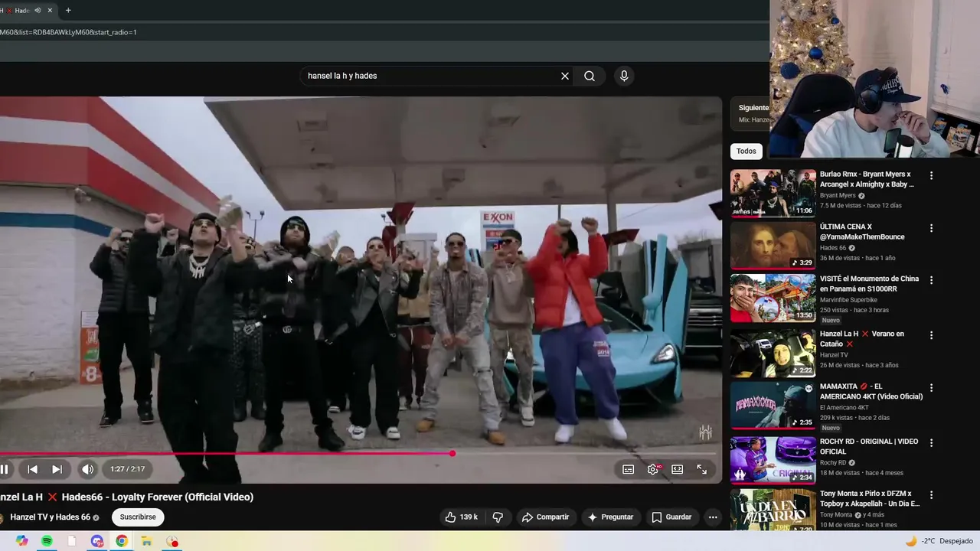Open Burlao Rmx video thumbnail
This screenshot has height=551, width=980.
coord(773,194)
